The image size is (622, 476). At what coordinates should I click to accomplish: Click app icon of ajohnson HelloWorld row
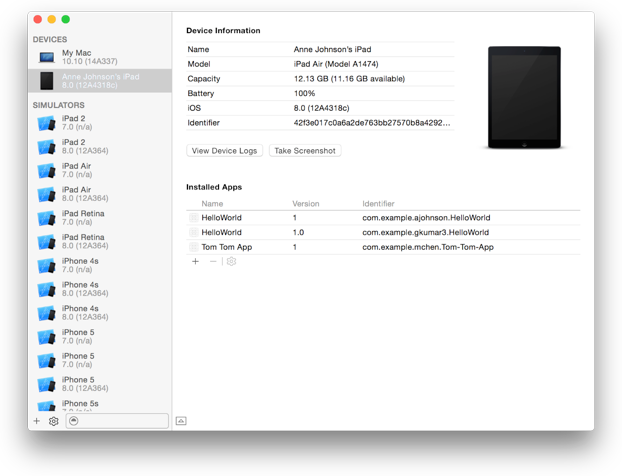(x=194, y=218)
